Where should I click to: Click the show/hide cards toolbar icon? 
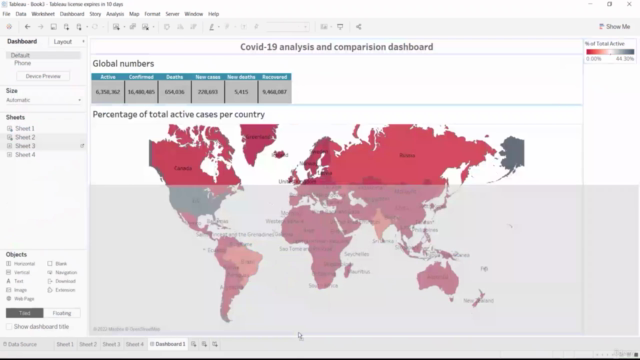324,27
